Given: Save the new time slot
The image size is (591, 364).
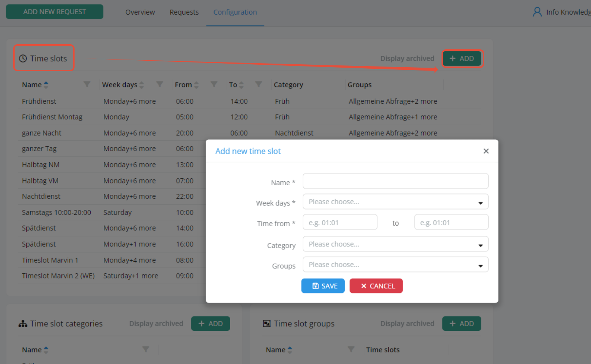Looking at the screenshot, I should tap(323, 286).
